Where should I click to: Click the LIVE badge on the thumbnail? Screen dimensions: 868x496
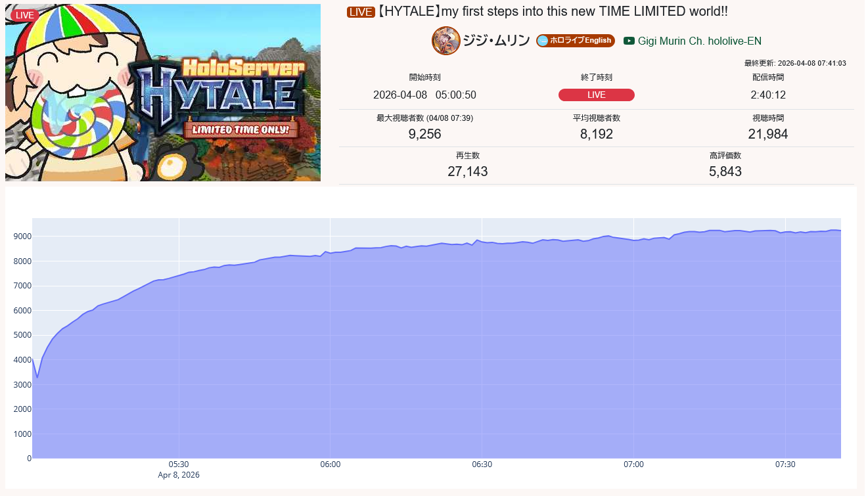point(24,15)
